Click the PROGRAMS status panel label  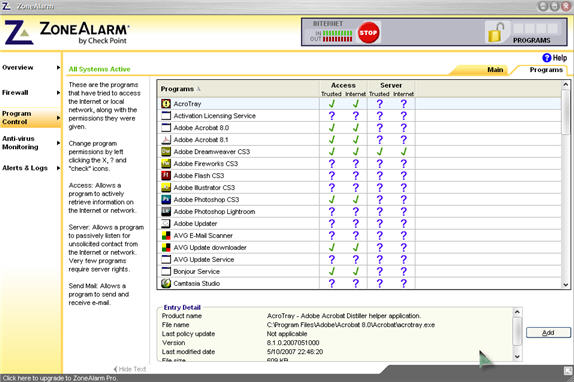pyautogui.click(x=532, y=40)
